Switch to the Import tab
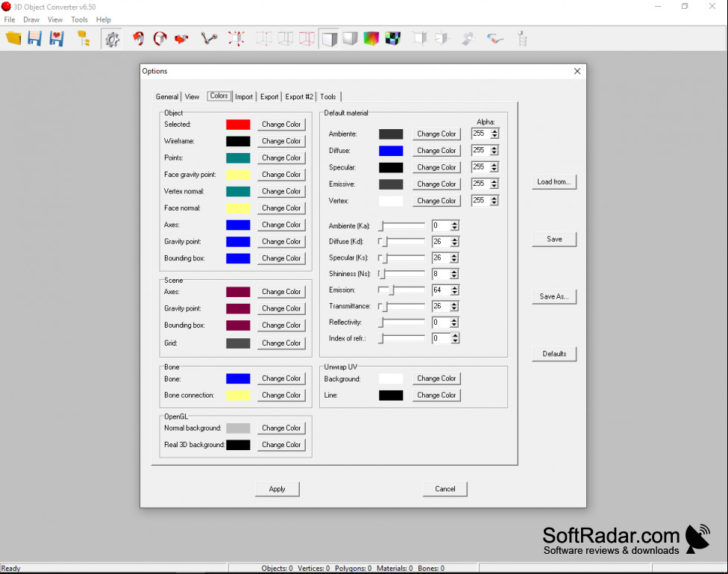The image size is (728, 574). [244, 97]
